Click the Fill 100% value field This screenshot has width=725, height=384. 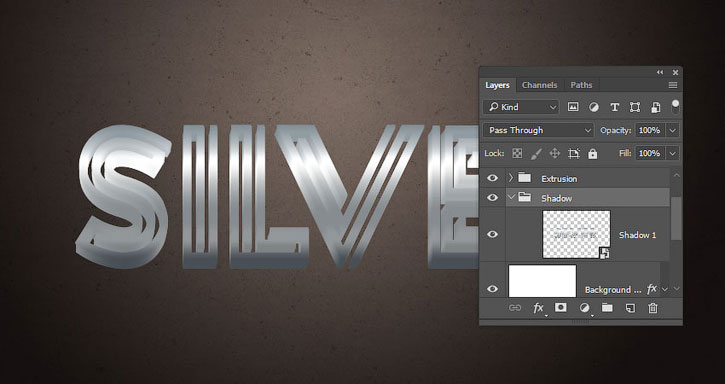coord(650,154)
